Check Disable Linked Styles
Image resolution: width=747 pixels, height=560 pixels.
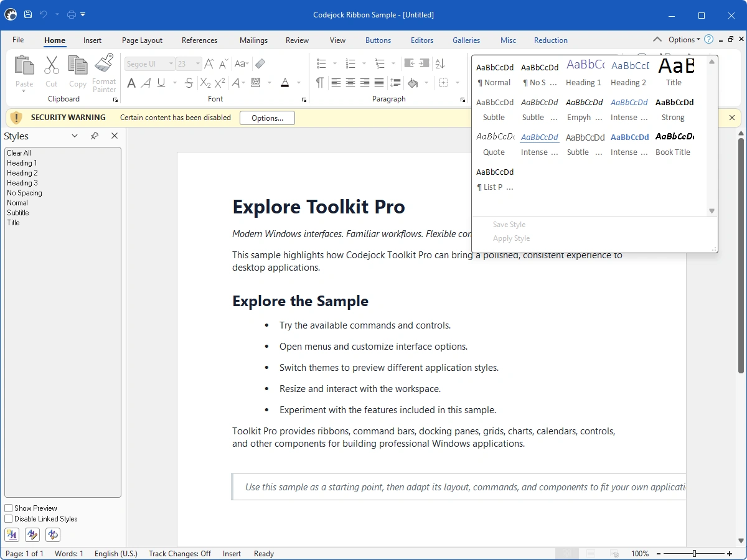(9, 519)
